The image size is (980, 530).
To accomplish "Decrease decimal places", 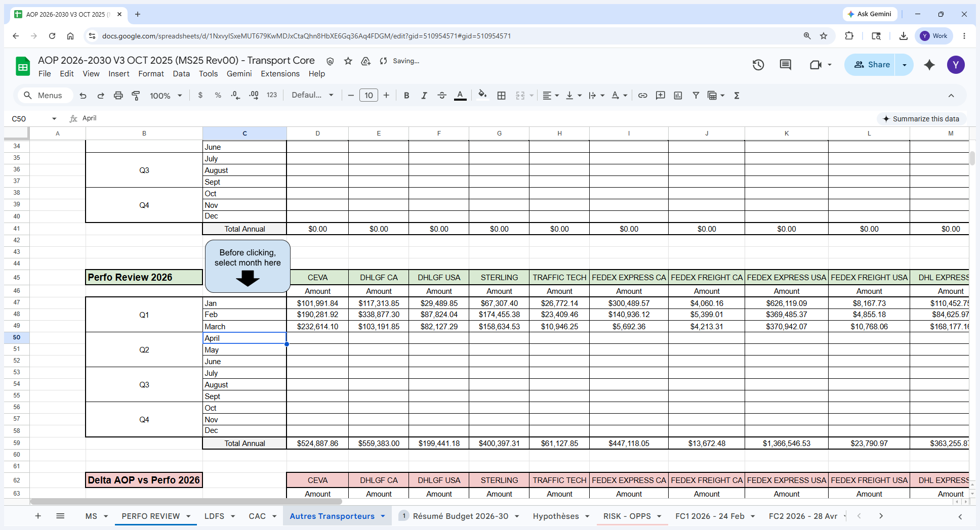I will click(235, 95).
